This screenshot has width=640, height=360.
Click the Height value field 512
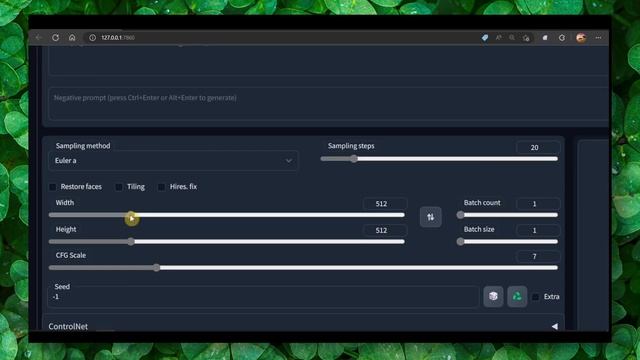(384, 230)
